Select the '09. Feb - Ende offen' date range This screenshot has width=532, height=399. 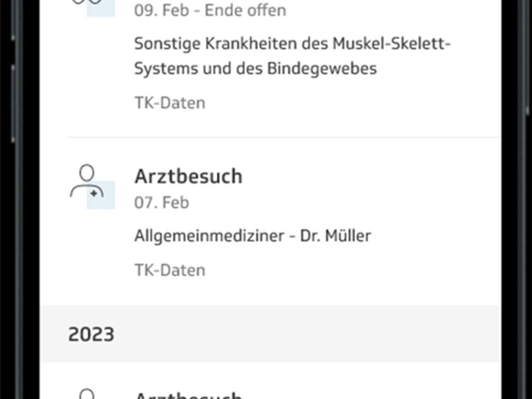pyautogui.click(x=210, y=10)
